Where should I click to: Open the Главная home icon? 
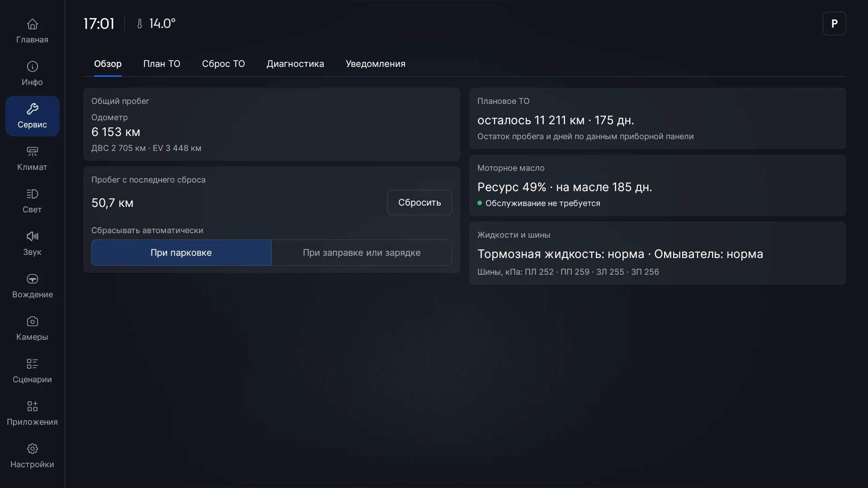click(32, 24)
